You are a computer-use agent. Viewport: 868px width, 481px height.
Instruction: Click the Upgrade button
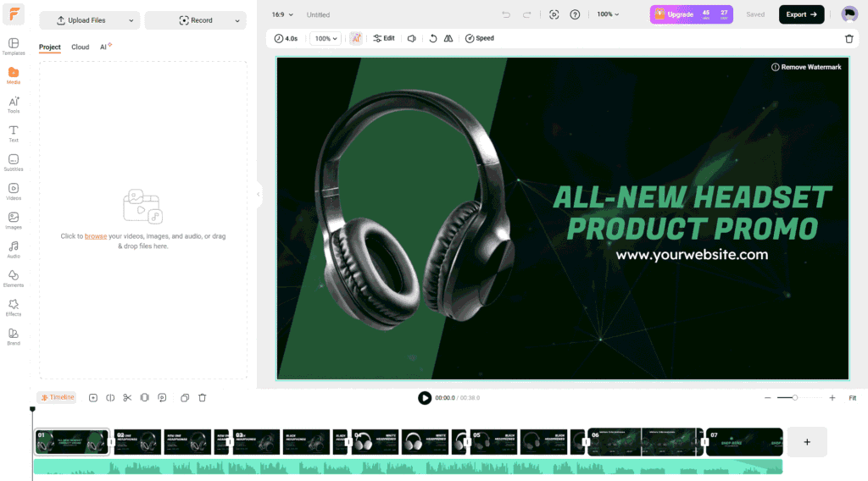(691, 14)
